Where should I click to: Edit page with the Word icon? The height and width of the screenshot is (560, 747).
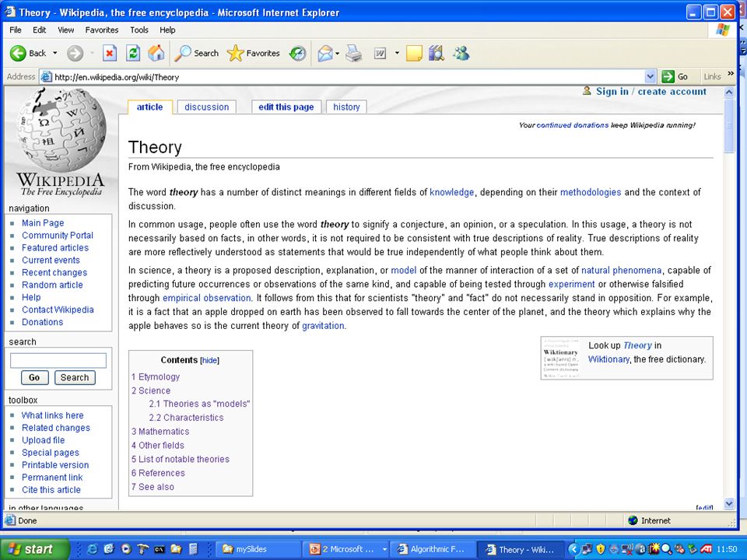380,54
